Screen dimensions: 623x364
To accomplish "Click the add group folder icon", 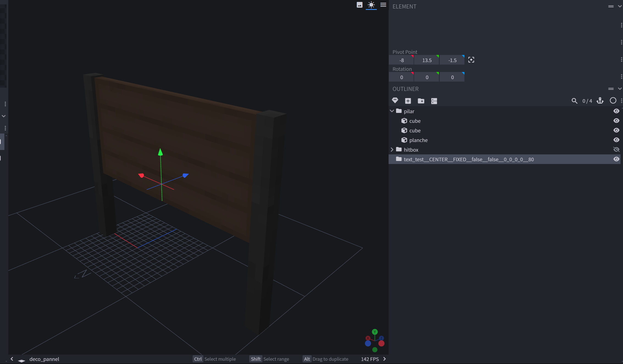I will point(421,101).
